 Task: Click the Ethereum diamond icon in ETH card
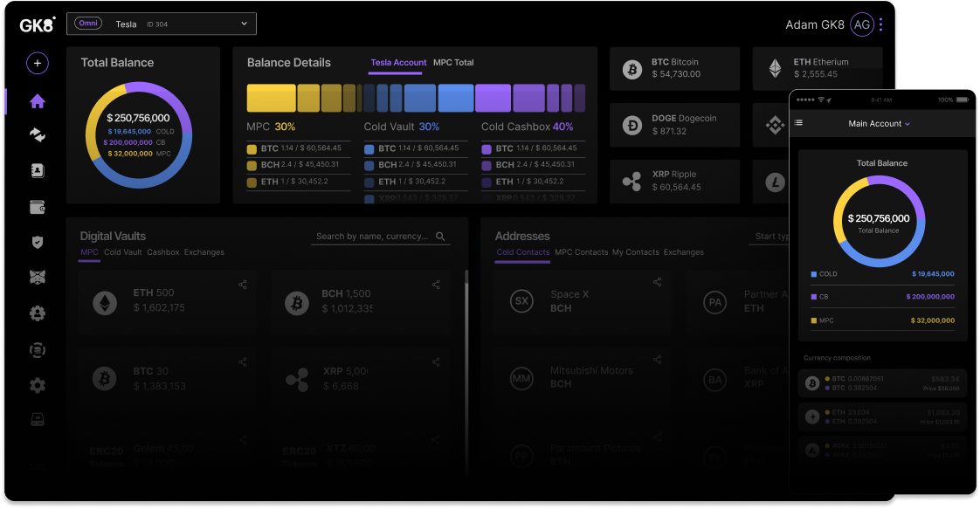(x=775, y=68)
